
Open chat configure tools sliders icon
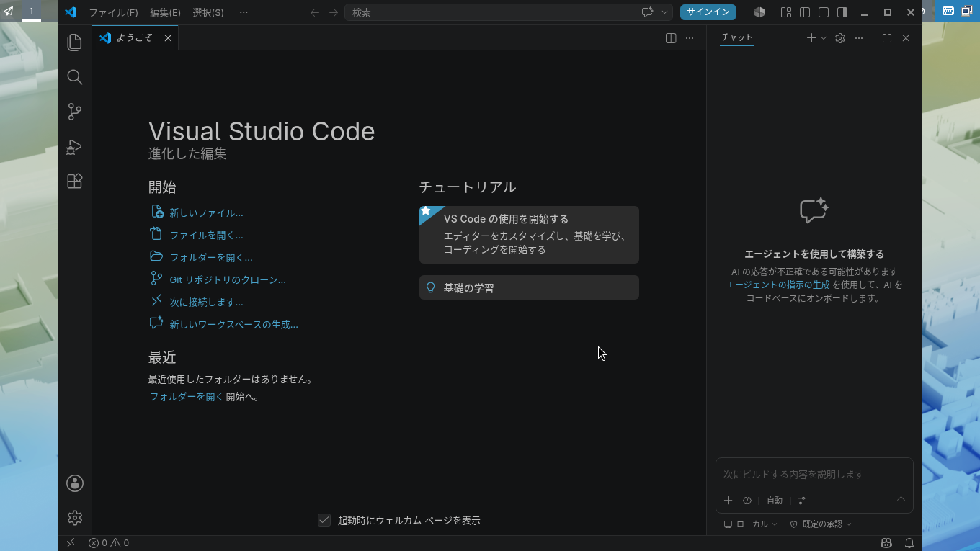[802, 501]
